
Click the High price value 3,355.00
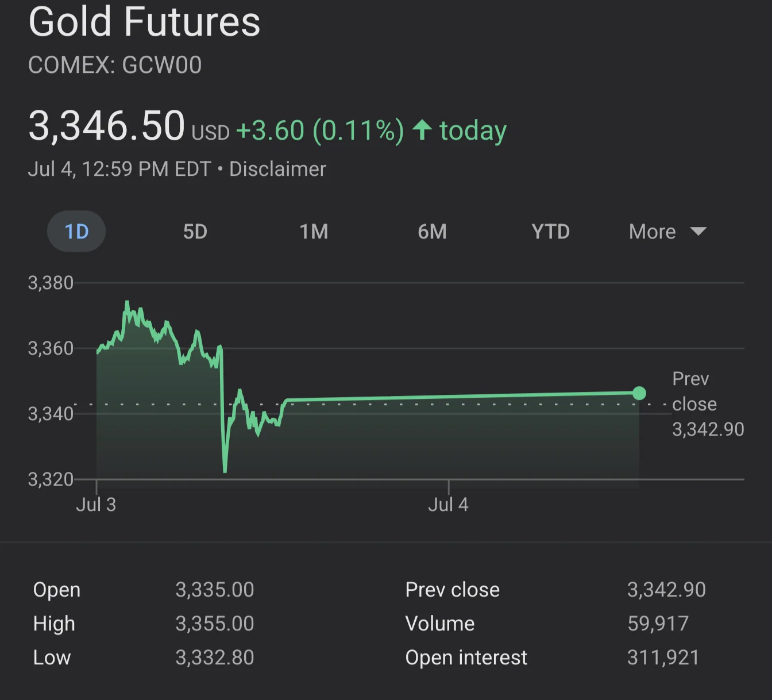pos(214,624)
